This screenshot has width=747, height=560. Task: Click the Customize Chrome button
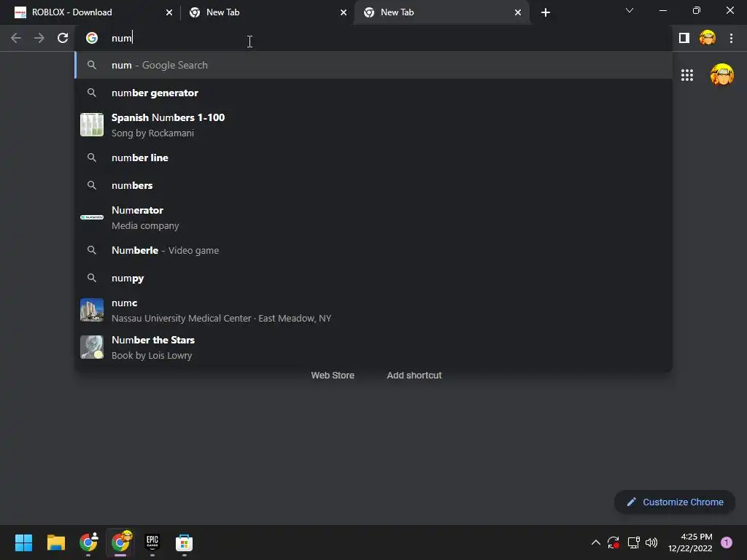tap(675, 502)
